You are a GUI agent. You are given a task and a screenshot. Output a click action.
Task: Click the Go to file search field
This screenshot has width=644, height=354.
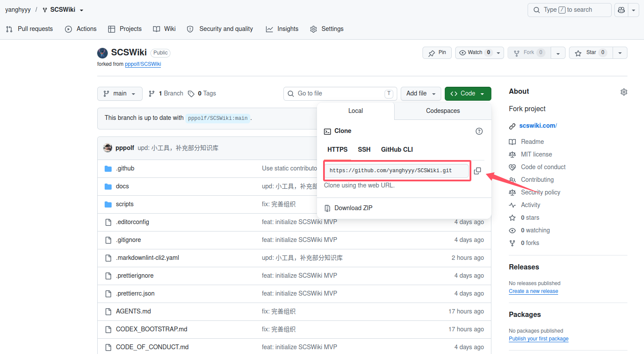click(340, 94)
